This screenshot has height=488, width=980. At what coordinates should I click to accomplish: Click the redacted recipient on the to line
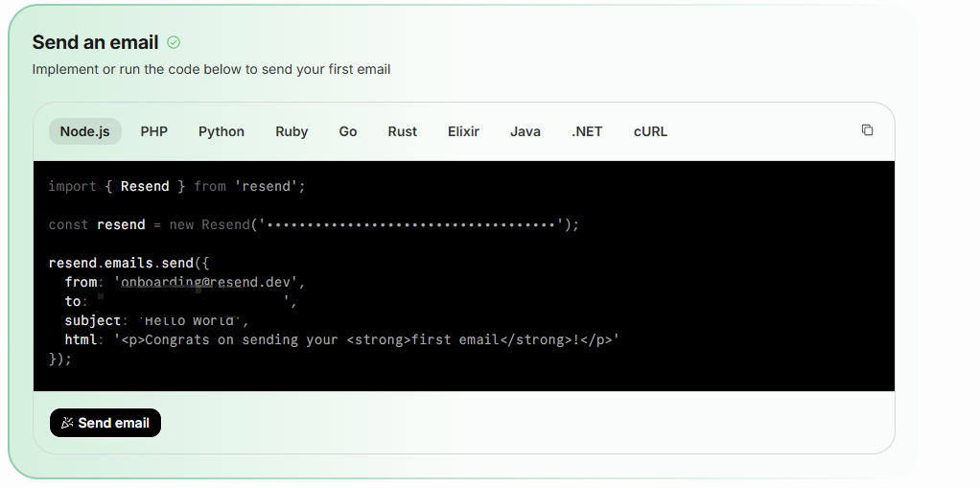pos(192,301)
